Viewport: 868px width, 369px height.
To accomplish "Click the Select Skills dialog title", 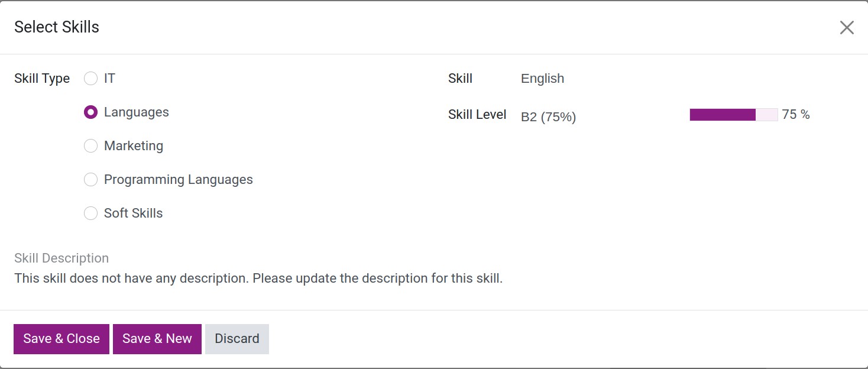I will [x=56, y=27].
